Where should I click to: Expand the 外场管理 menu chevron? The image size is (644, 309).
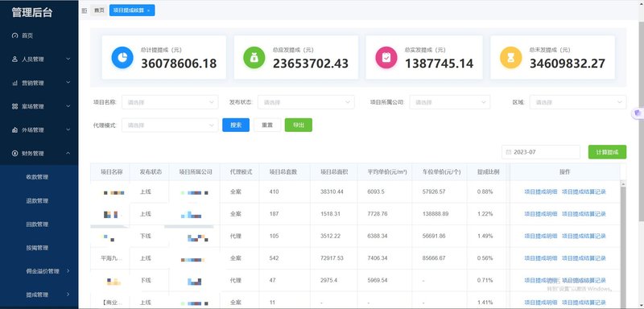pyautogui.click(x=68, y=130)
